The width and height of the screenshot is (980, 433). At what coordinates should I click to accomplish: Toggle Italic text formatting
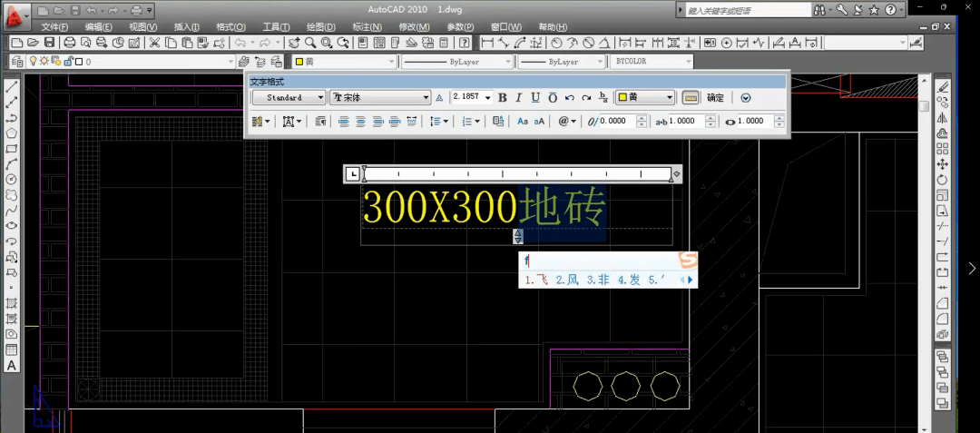click(519, 97)
